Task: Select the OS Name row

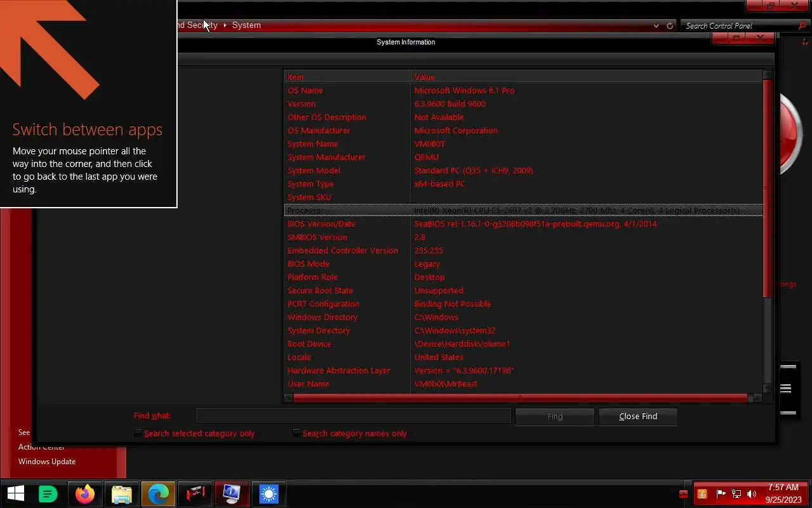Action: pos(523,90)
